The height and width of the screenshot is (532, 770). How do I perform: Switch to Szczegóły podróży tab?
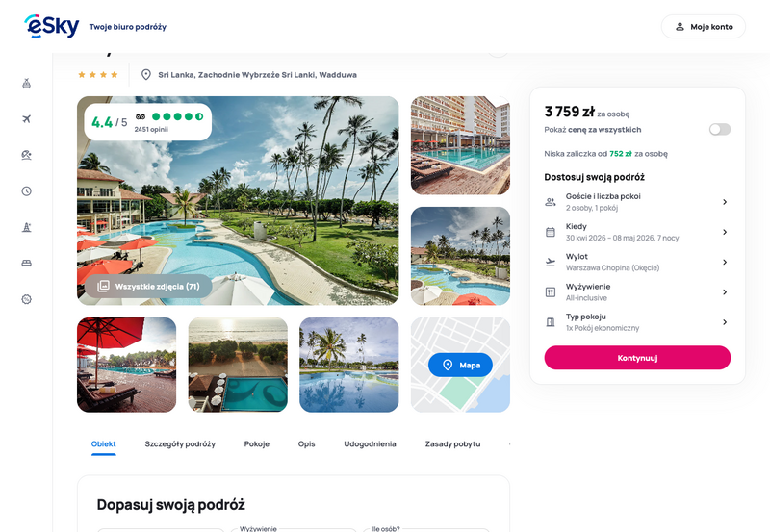(180, 443)
